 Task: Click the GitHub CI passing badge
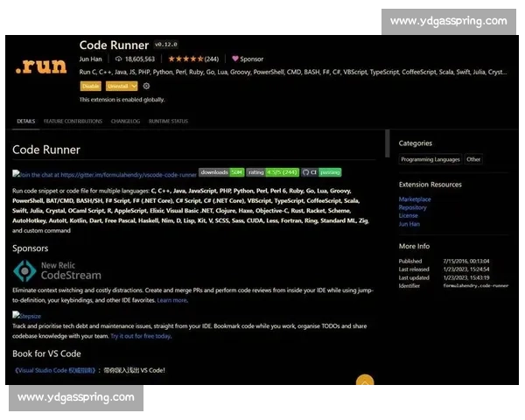click(321, 172)
